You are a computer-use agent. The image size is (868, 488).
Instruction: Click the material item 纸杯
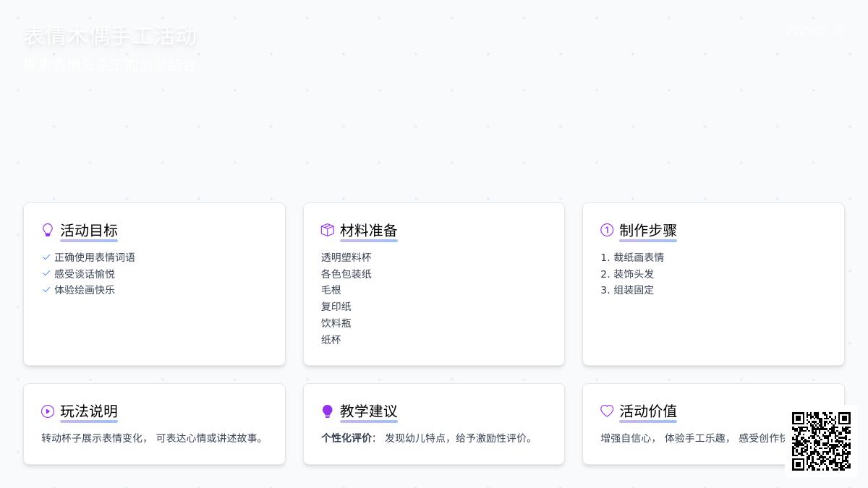point(331,340)
